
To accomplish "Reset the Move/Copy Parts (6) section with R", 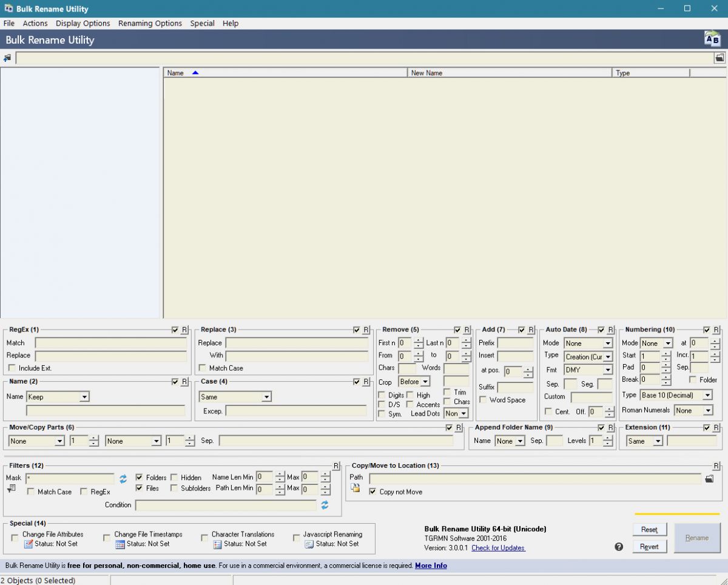I will [459, 428].
